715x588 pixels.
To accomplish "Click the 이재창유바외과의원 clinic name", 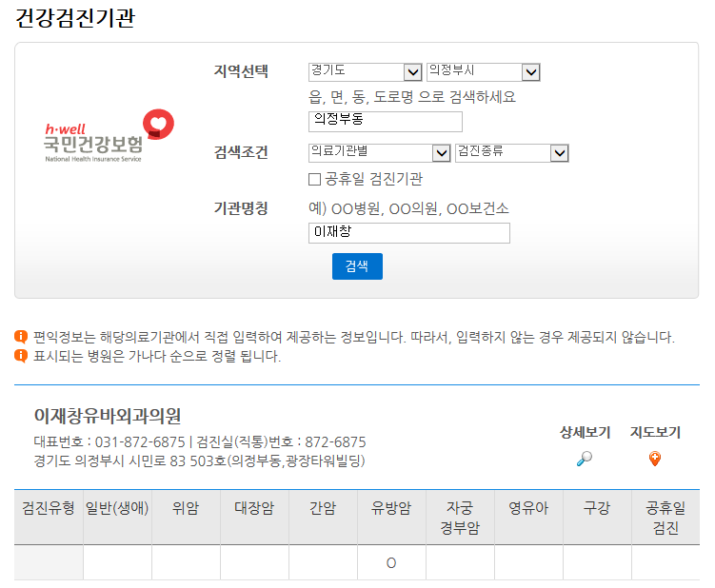I will pos(108,416).
